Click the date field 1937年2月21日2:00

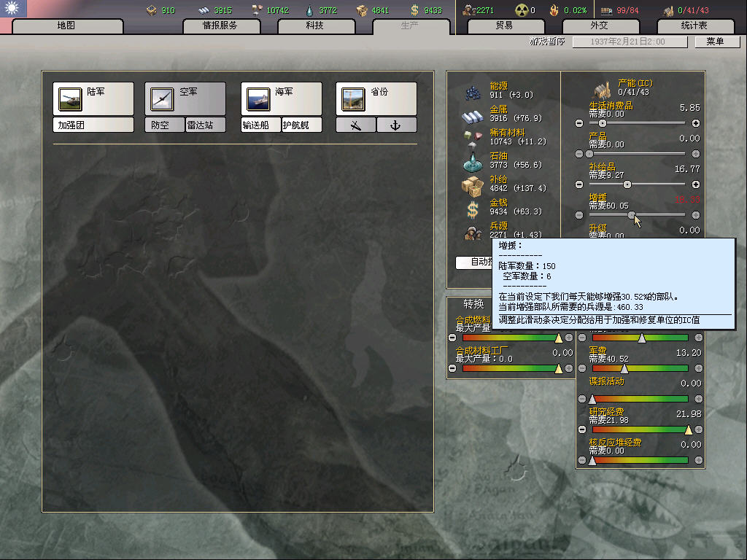point(630,42)
